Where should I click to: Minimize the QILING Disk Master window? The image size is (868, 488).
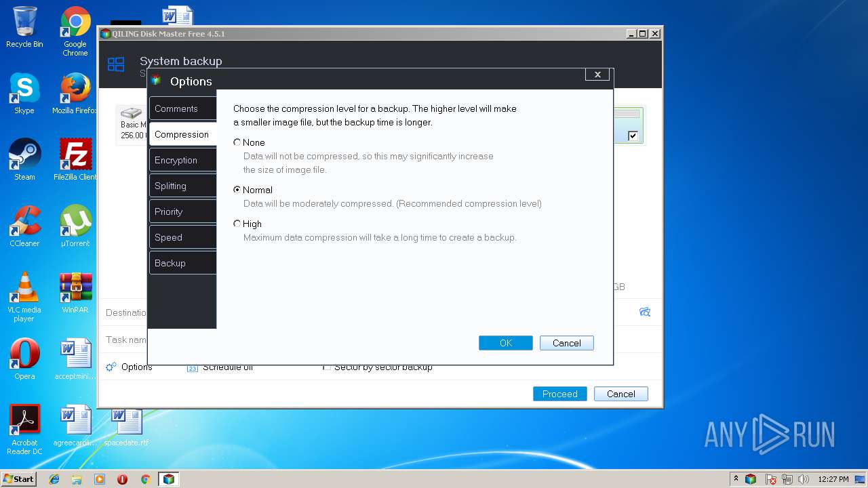pos(631,33)
